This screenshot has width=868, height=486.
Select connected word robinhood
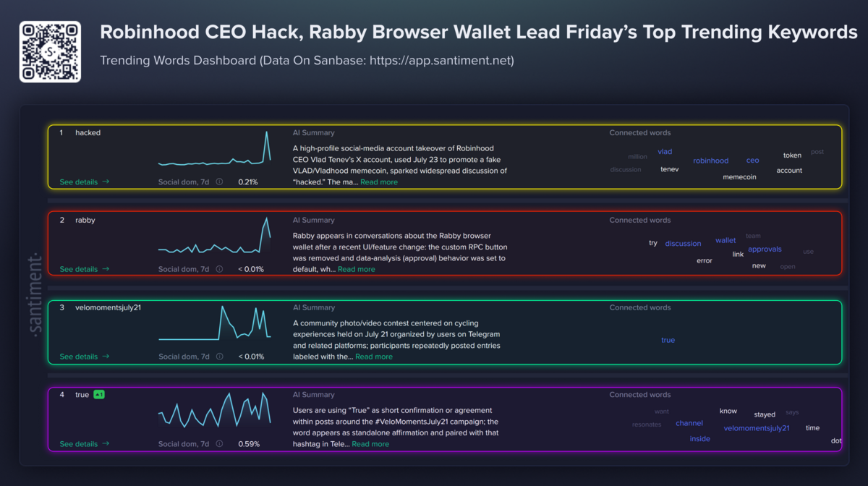[711, 161]
